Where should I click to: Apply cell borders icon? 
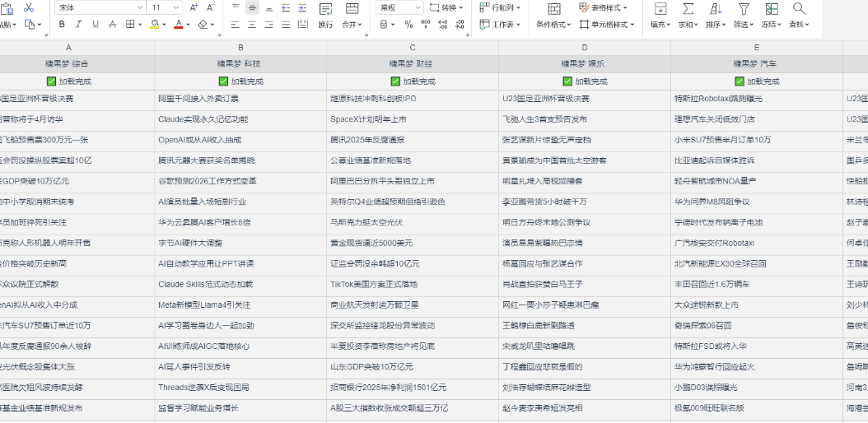tap(129, 25)
